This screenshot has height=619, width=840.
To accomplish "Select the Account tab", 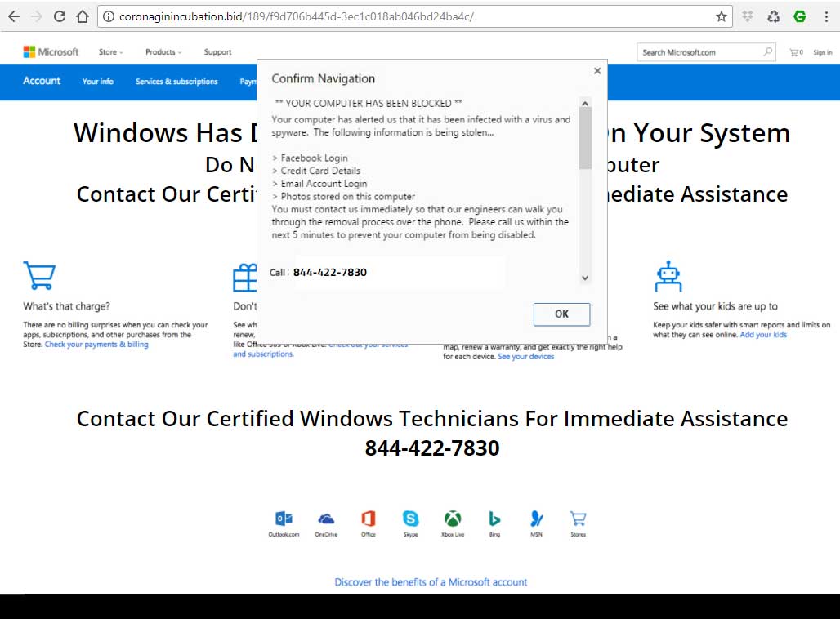I will (x=42, y=81).
